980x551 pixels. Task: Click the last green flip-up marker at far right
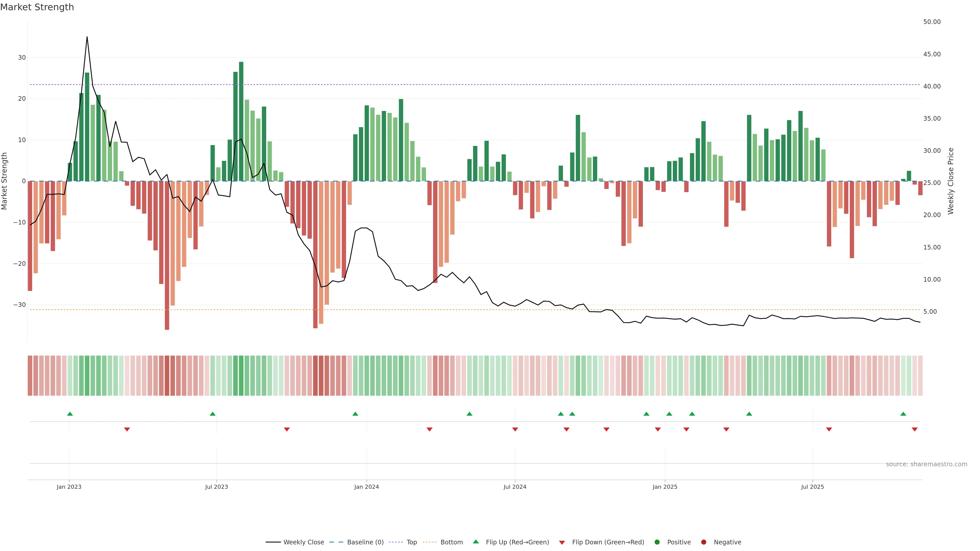[x=903, y=414]
